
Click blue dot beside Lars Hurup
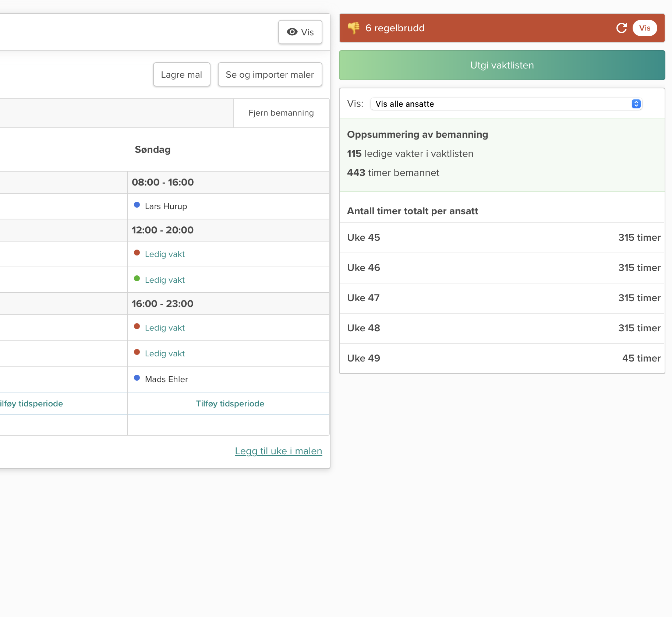pos(137,205)
